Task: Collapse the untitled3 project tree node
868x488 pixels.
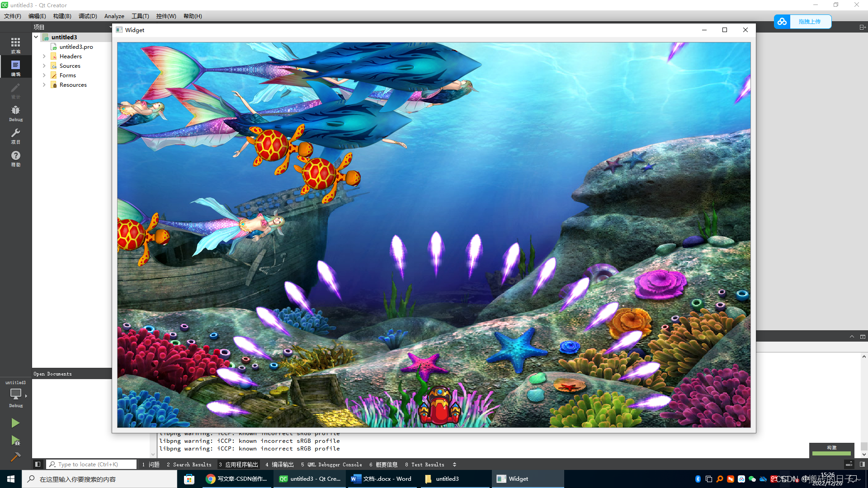Action: (36, 37)
